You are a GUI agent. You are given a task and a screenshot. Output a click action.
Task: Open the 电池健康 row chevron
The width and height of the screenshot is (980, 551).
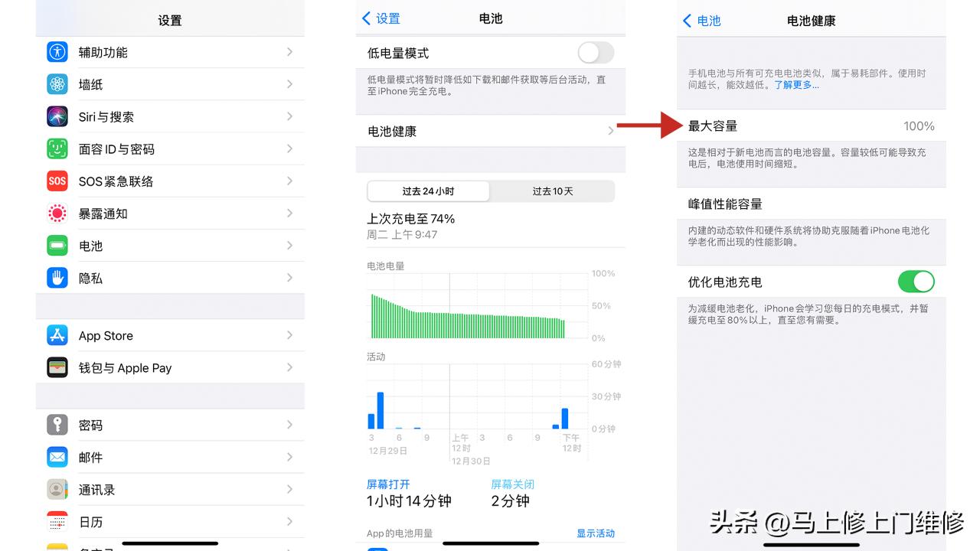pos(609,131)
